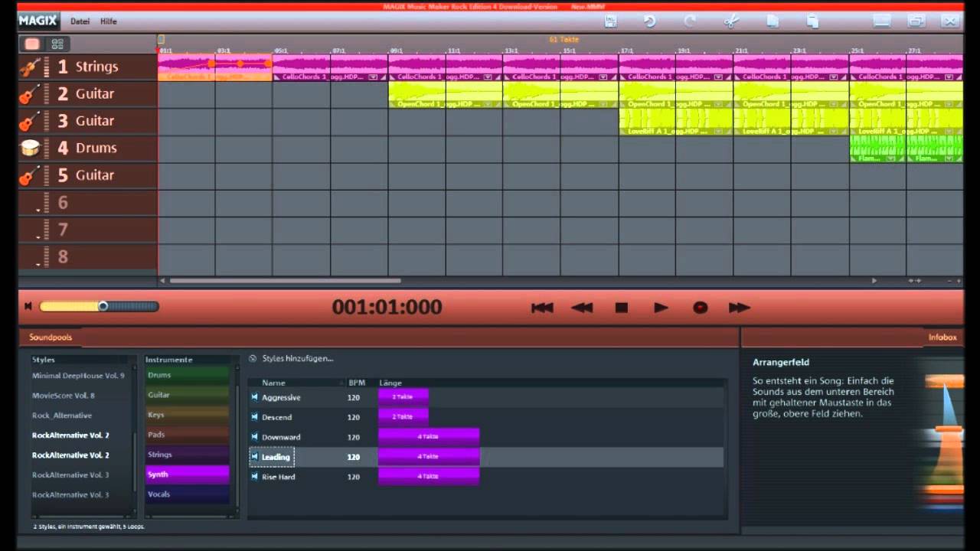The width and height of the screenshot is (980, 551).
Task: Jump to song start with skip-back button
Action: pos(542,308)
